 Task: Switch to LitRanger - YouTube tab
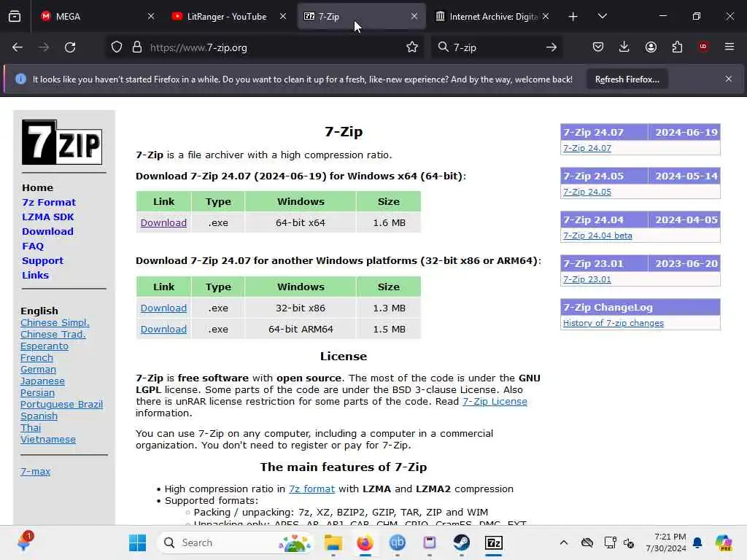tap(229, 16)
